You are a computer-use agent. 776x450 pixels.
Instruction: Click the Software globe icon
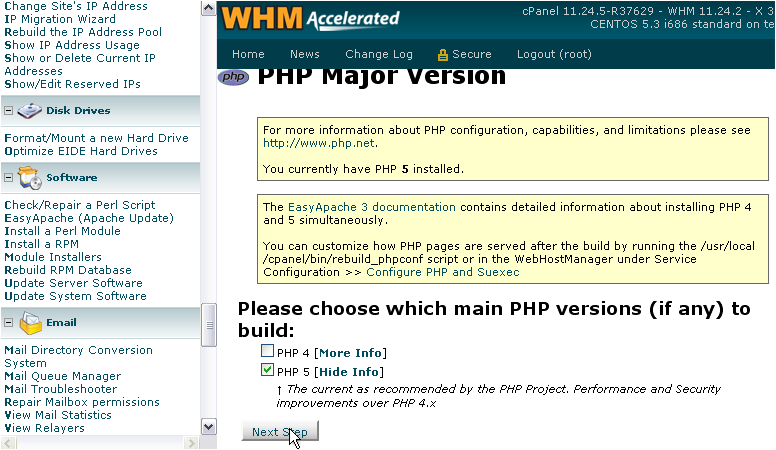click(30, 178)
